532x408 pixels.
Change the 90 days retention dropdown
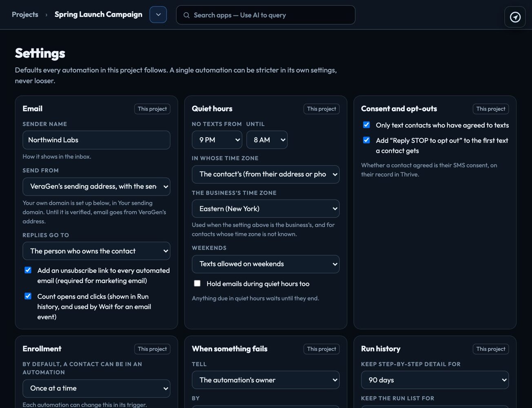435,380
